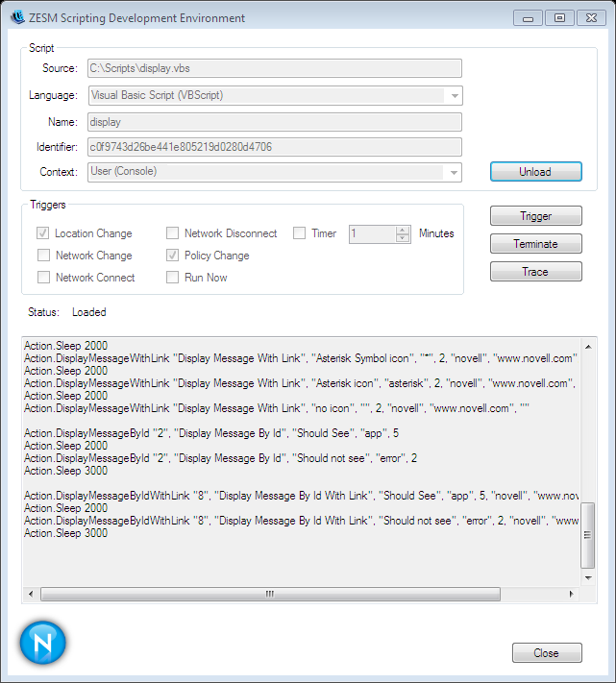This screenshot has height=683, width=616.
Task: Click the Novell N logo icon
Action: click(42, 643)
